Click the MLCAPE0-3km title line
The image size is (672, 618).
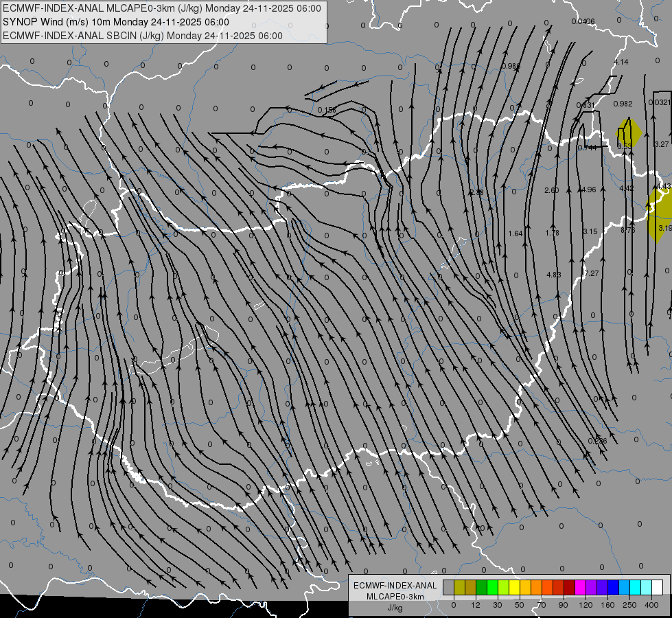pyautogui.click(x=161, y=8)
